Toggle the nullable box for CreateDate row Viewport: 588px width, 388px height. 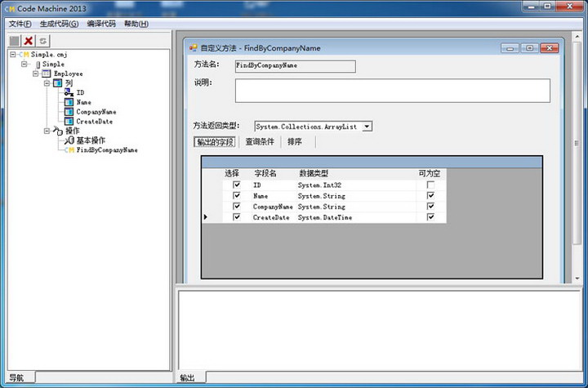(x=431, y=217)
